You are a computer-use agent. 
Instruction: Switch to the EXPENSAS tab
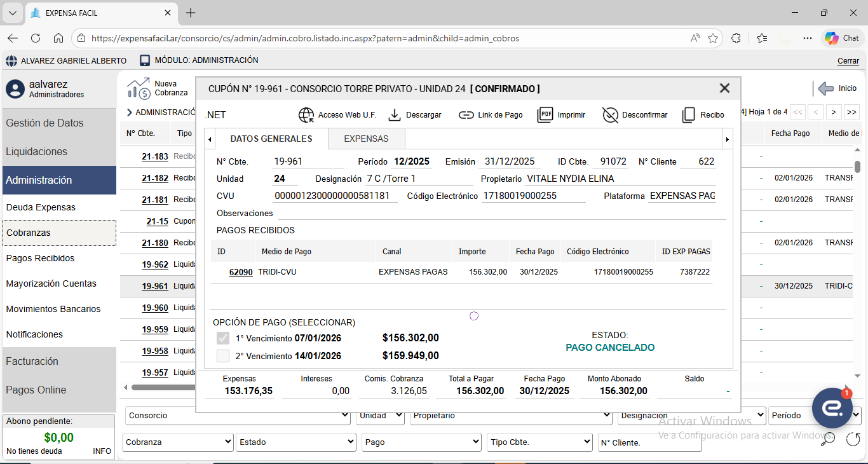tap(366, 139)
